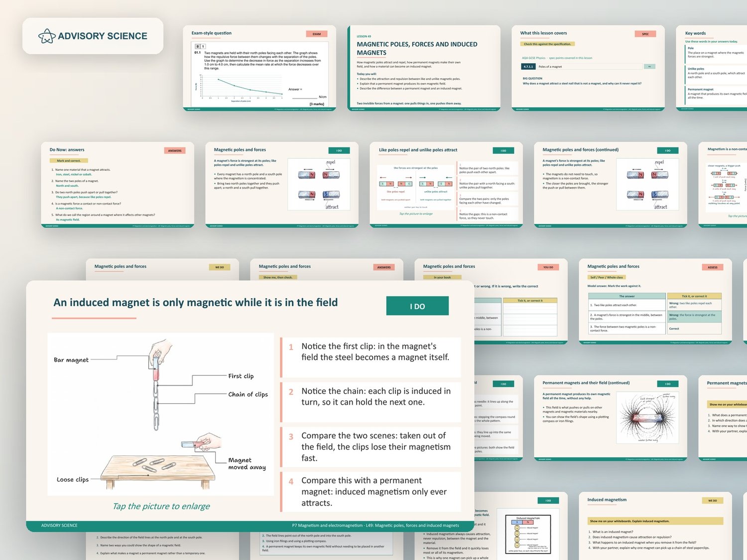Click the force graph in the Exam-style question slide
747x560 pixels.
[241, 88]
